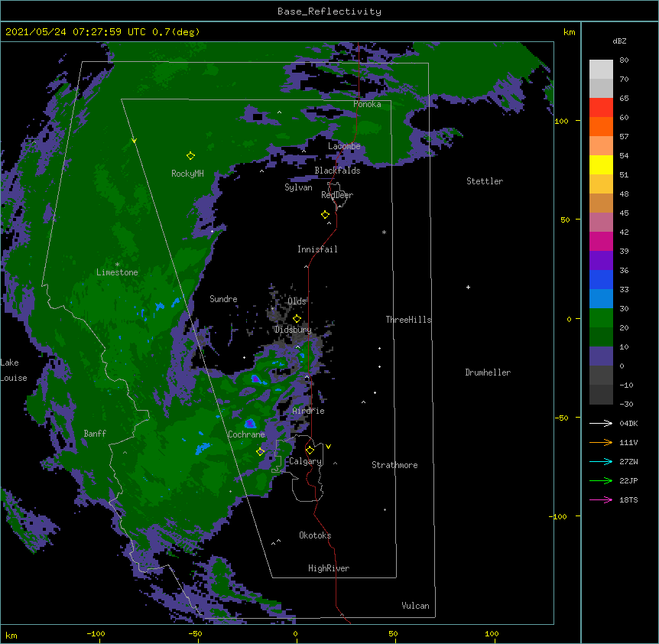Click the Stettler label
Image resolution: width=659 pixels, height=644 pixels.
(x=485, y=181)
